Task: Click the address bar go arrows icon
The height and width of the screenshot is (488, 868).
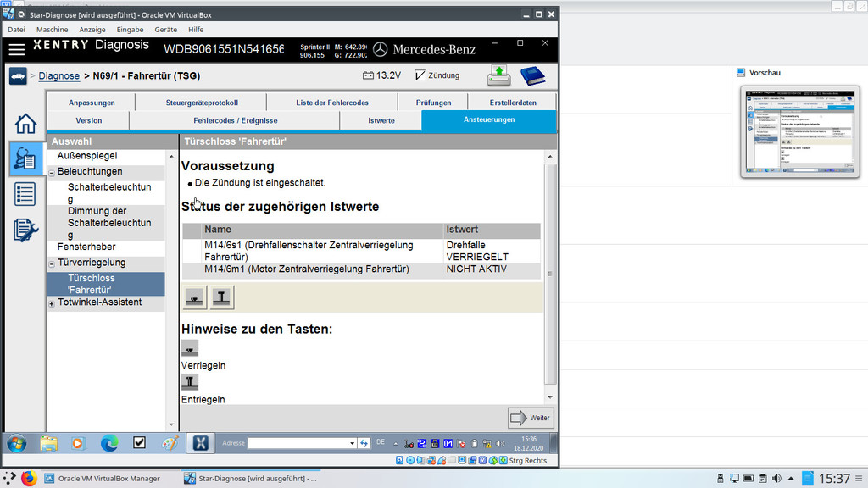Action: click(364, 443)
